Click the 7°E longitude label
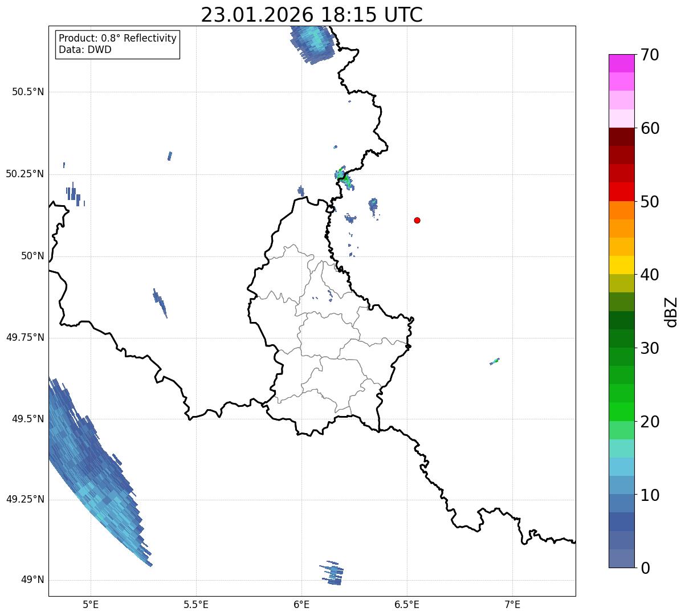Screen dimensions: 685x616 coord(512,604)
